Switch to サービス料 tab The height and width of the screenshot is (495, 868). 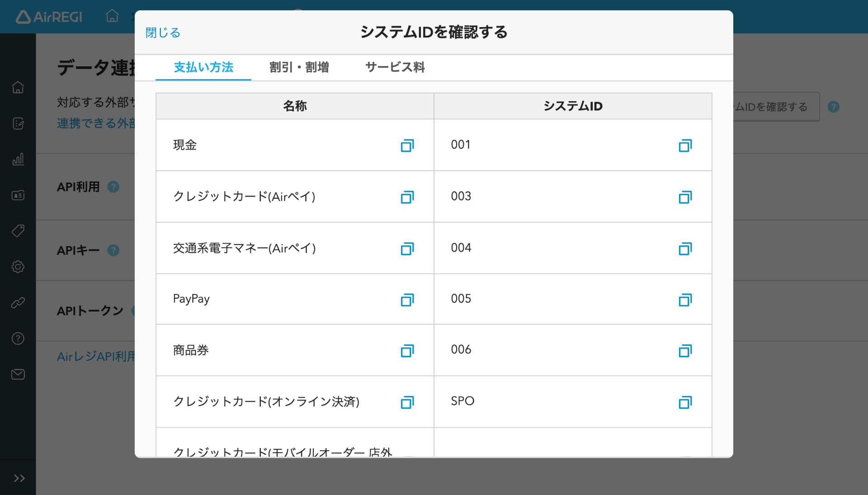point(395,67)
